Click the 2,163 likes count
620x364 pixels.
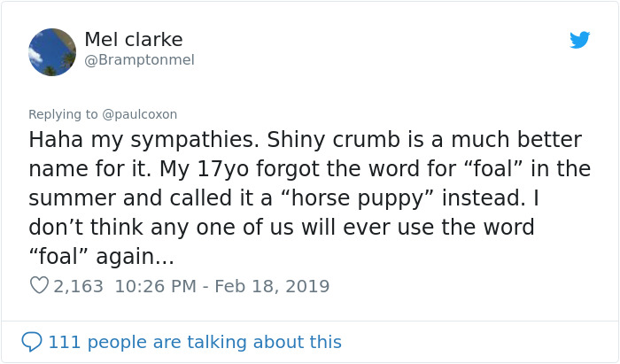pos(79,286)
